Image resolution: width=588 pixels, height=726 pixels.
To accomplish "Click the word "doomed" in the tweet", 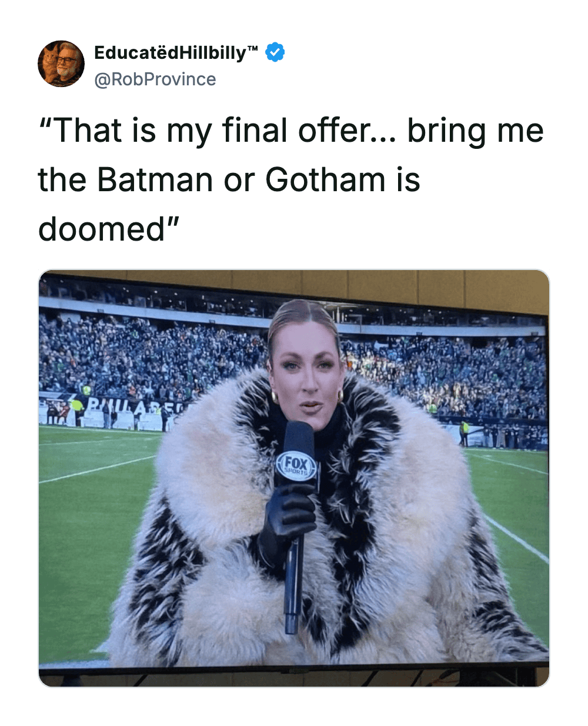I will pyautogui.click(x=102, y=229).
